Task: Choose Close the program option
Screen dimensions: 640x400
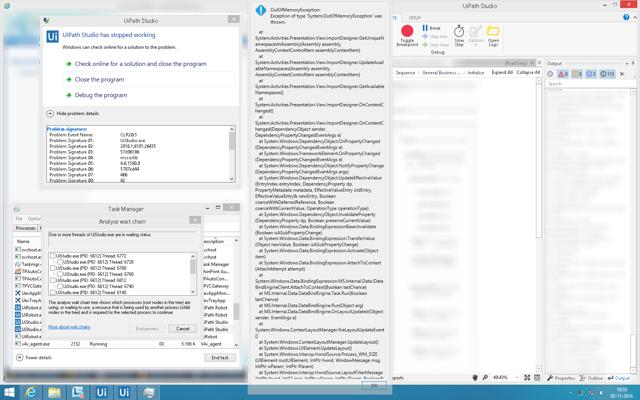Action: (100, 79)
